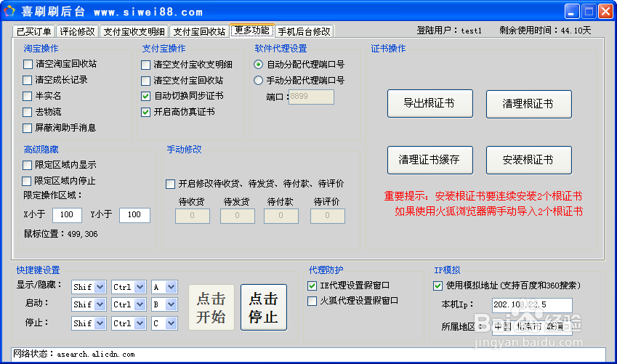The image size is (617, 364).
Task: Close the 喜刷刷后台 window
Action: (605, 11)
